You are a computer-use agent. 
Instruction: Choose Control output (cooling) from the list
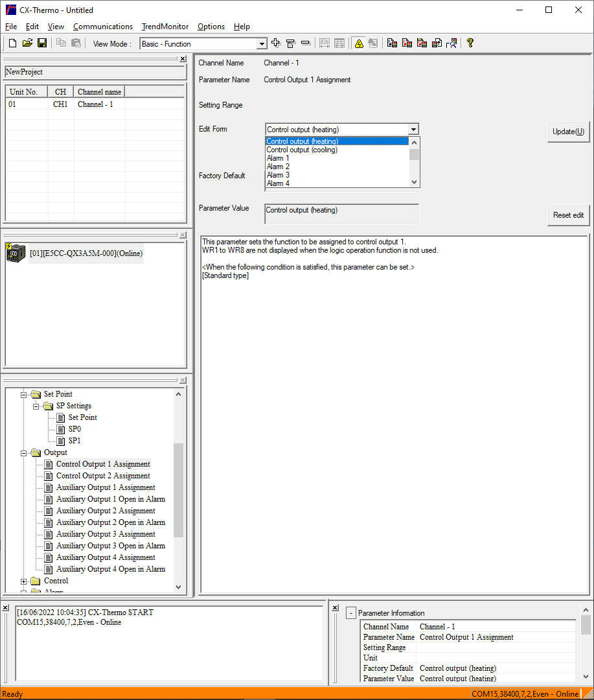[x=337, y=150]
